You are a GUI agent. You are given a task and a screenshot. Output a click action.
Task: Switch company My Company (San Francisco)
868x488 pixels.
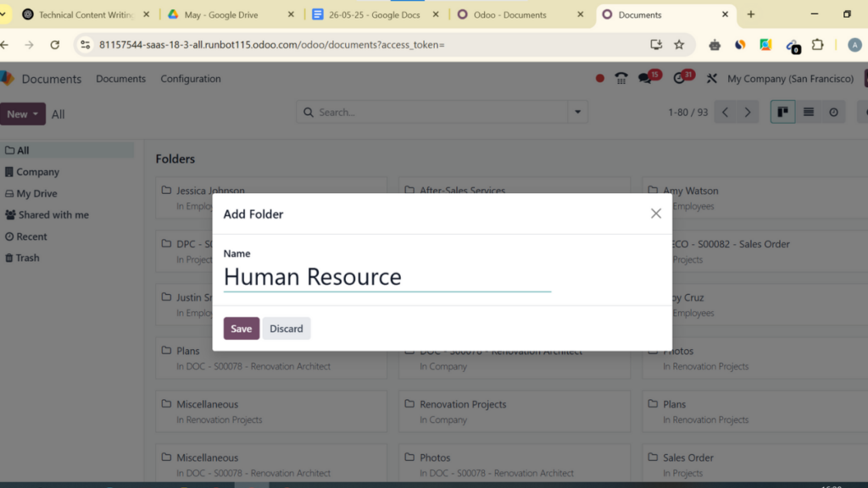790,79
